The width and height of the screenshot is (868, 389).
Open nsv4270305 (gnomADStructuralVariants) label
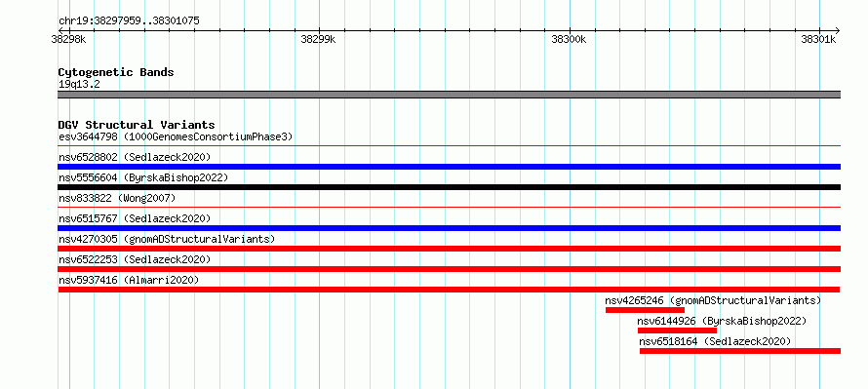pos(167,239)
